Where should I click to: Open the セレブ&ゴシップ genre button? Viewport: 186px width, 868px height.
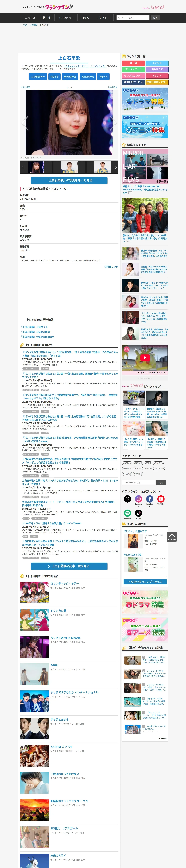tap(133, 76)
